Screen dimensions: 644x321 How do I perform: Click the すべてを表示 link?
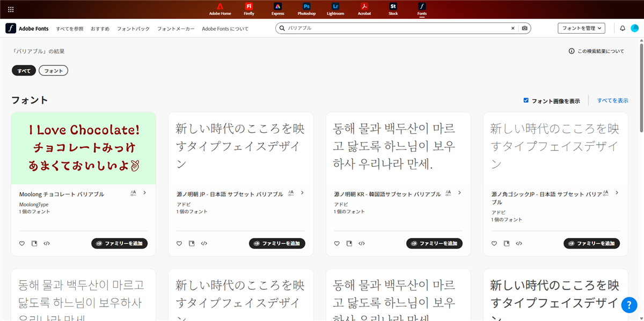point(612,101)
